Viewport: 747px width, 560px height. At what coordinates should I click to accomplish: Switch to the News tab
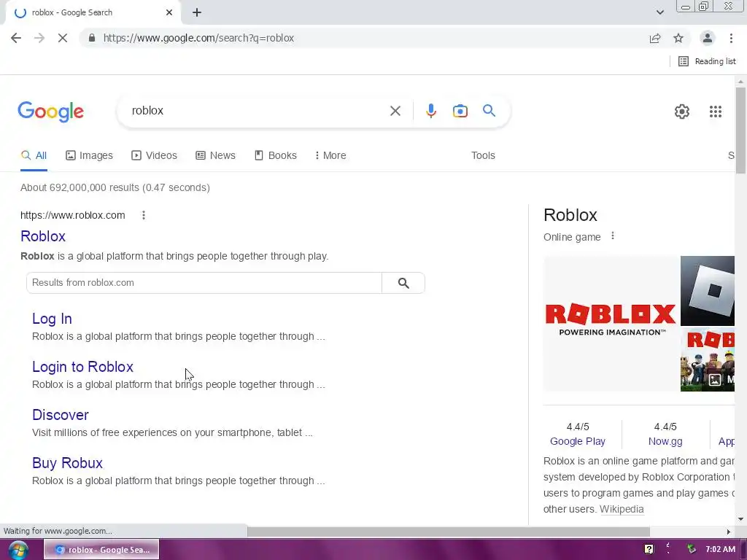tap(215, 156)
